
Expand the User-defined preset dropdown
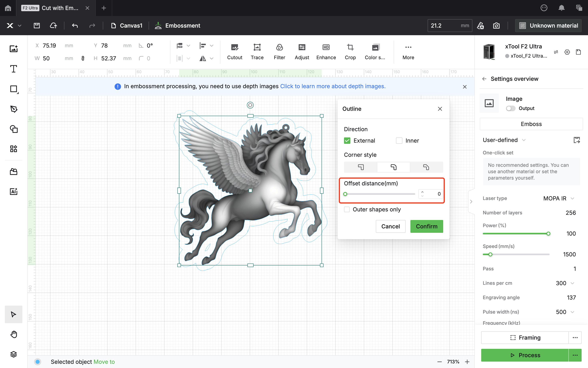[x=524, y=140]
